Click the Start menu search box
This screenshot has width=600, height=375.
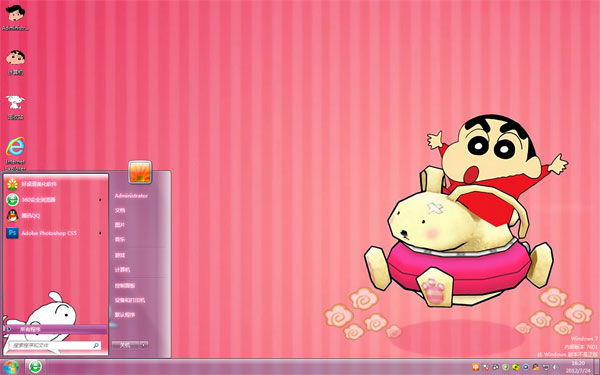point(55,345)
